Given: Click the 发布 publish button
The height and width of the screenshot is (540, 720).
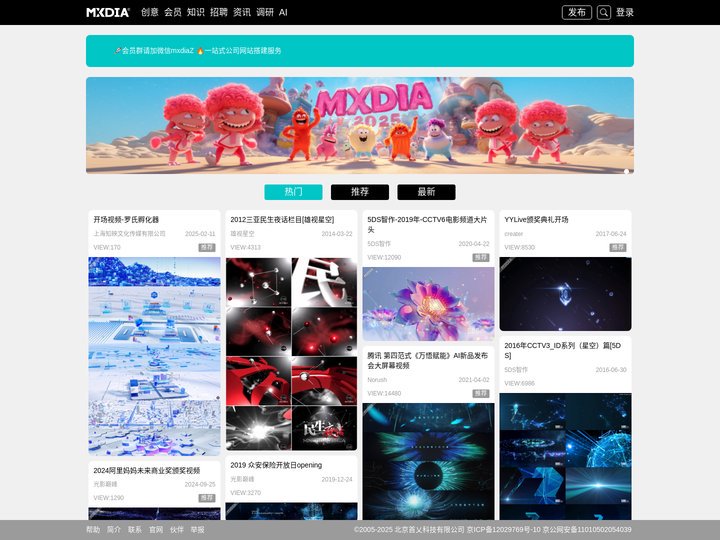Looking at the screenshot, I should coord(577,12).
